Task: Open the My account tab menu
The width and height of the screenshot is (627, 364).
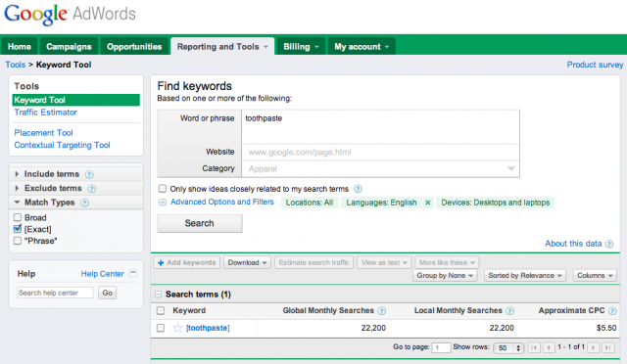Action: point(362,46)
